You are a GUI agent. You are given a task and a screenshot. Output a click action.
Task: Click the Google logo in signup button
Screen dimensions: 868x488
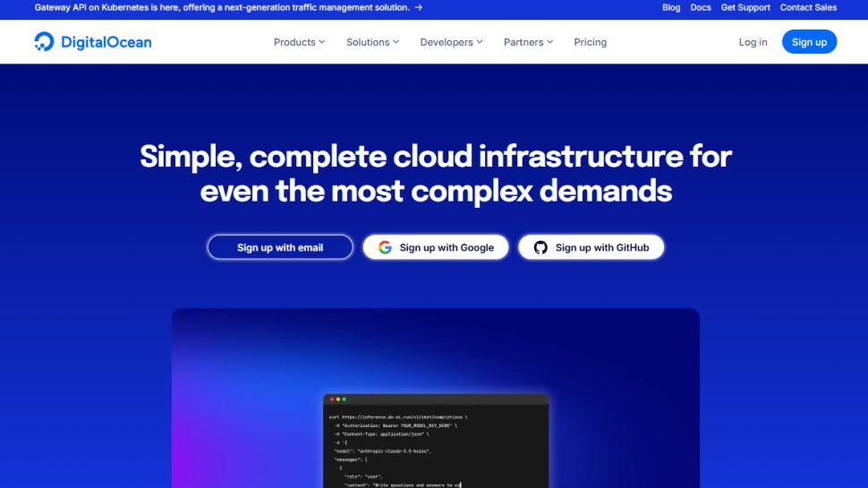coord(386,248)
